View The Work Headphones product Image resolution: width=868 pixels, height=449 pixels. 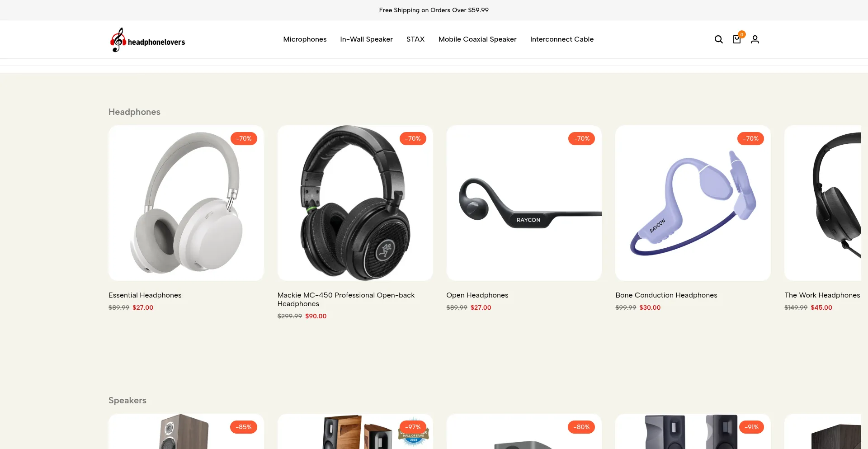pyautogui.click(x=822, y=295)
